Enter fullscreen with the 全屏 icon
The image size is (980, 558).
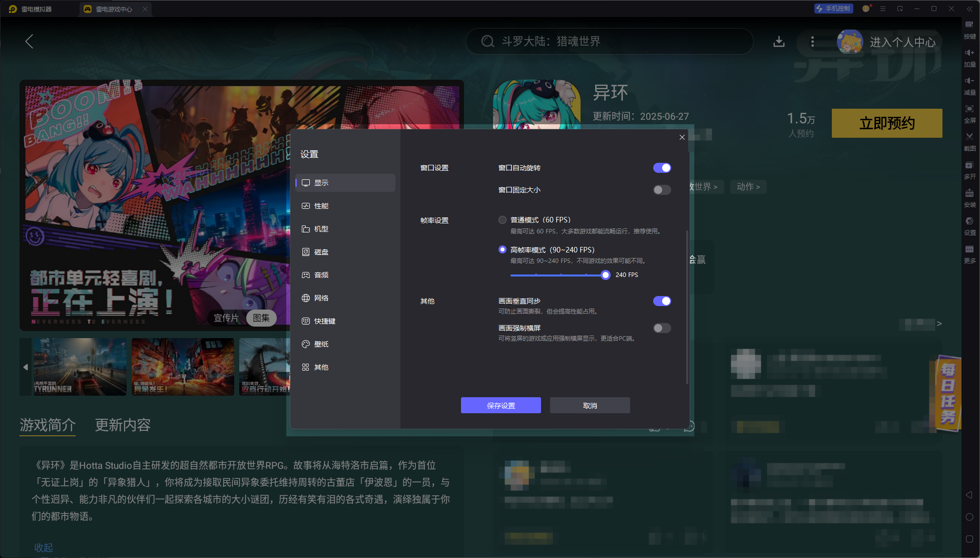[969, 114]
